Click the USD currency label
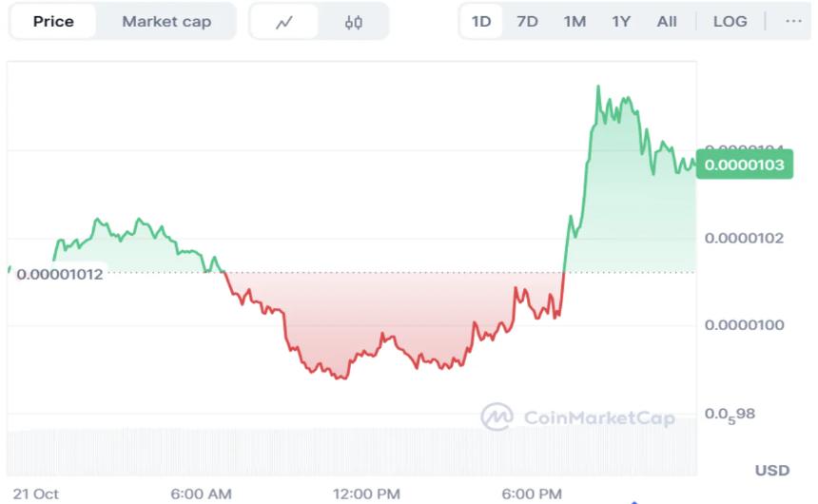The image size is (818, 504). pyautogui.click(x=771, y=471)
